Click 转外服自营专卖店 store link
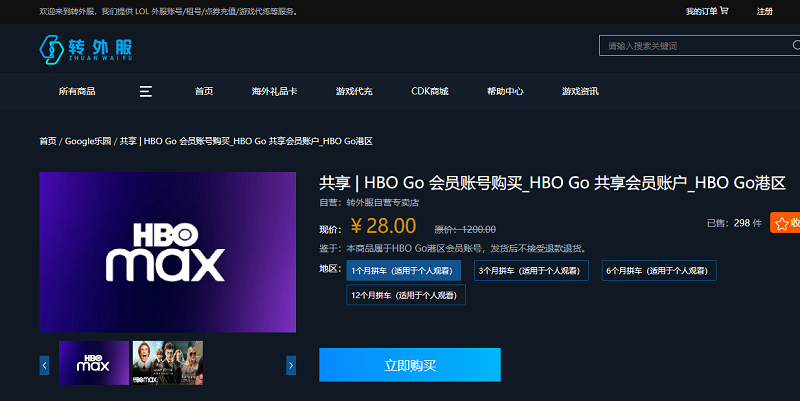Viewport: 800px width, 401px height. (x=383, y=203)
